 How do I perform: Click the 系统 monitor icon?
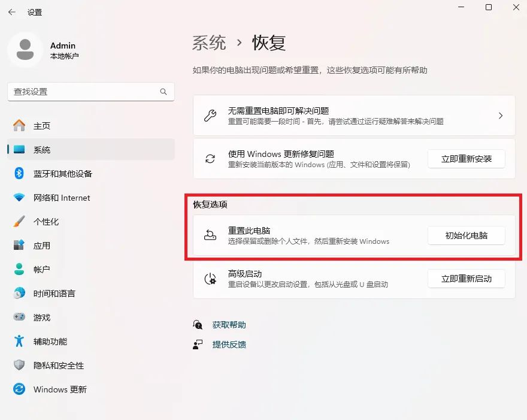point(19,149)
